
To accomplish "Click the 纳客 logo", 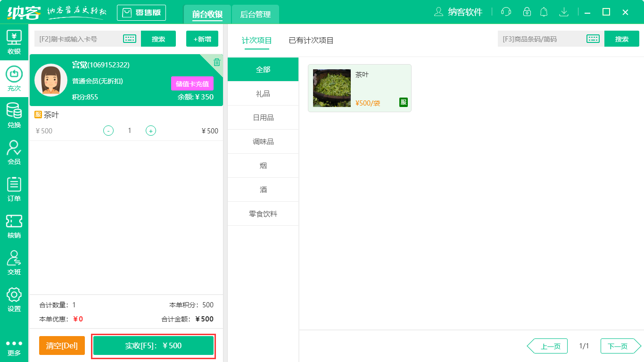I will 24,12.
